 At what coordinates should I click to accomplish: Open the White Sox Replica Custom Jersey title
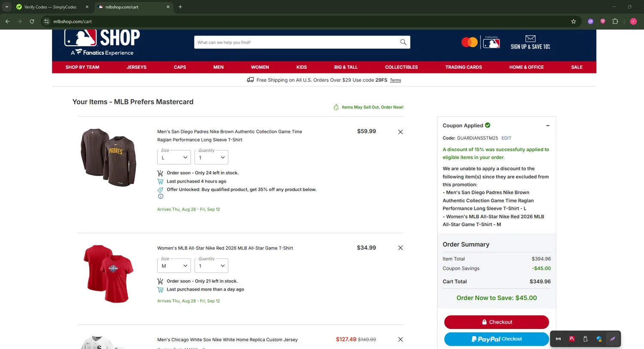tap(227, 340)
